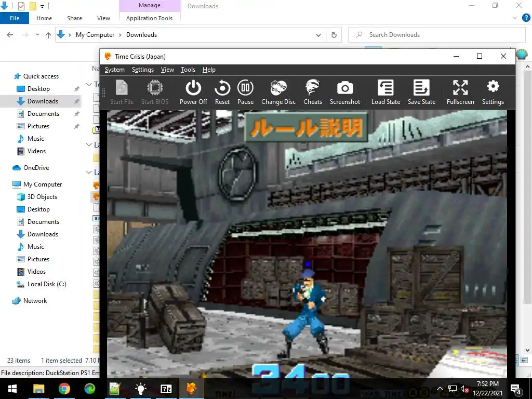Open pinned Desktop under Quick access
Screen dimensions: 532x399
(38, 89)
